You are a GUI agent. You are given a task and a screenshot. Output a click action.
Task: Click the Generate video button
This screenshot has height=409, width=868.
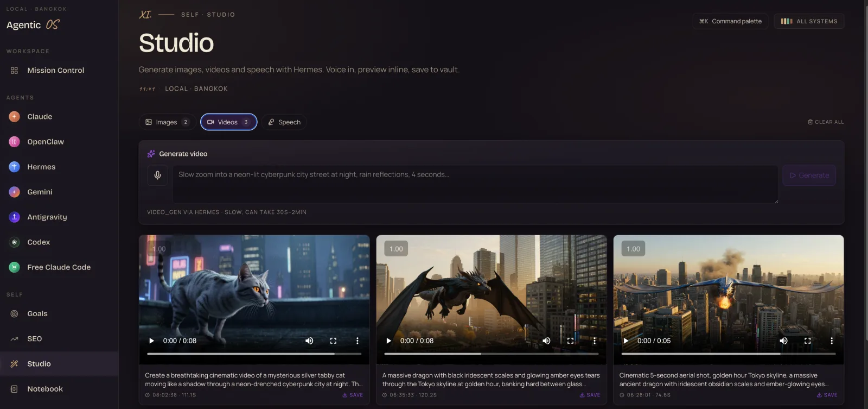pos(809,175)
